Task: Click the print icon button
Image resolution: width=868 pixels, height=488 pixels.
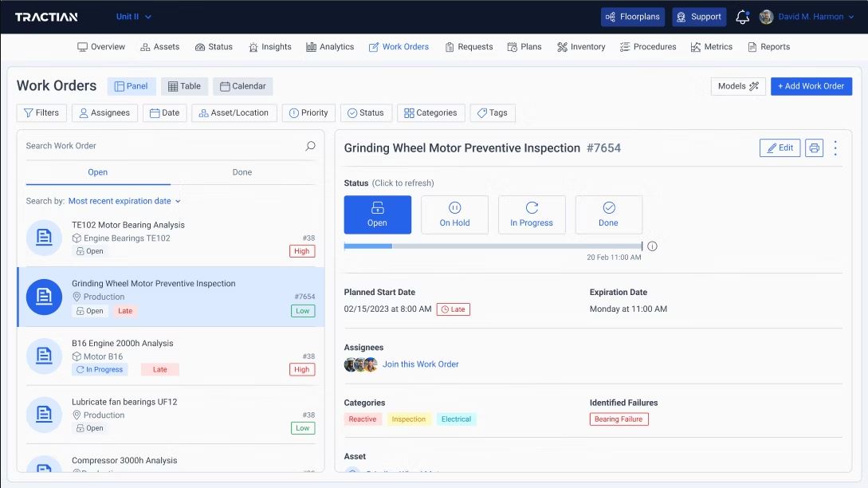Action: click(814, 148)
